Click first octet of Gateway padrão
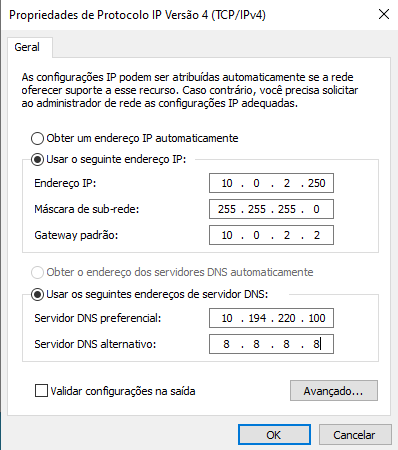Screen dimensions: 398x450 click(x=227, y=235)
